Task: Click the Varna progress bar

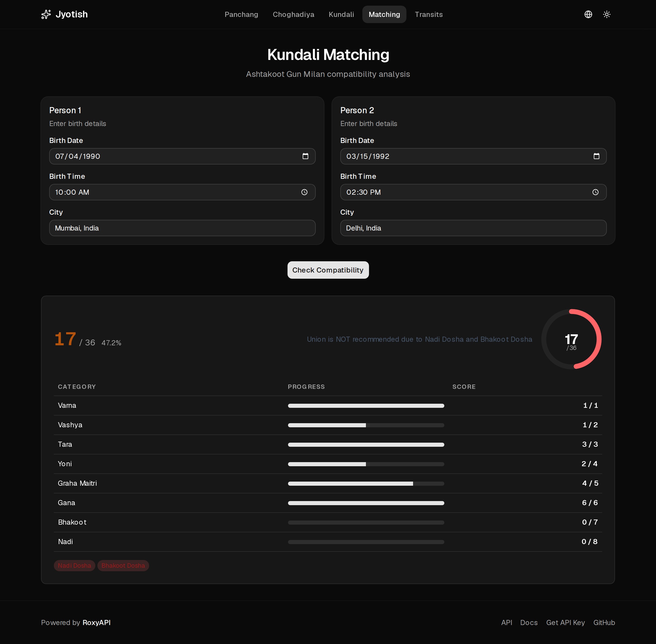Action: click(x=366, y=406)
